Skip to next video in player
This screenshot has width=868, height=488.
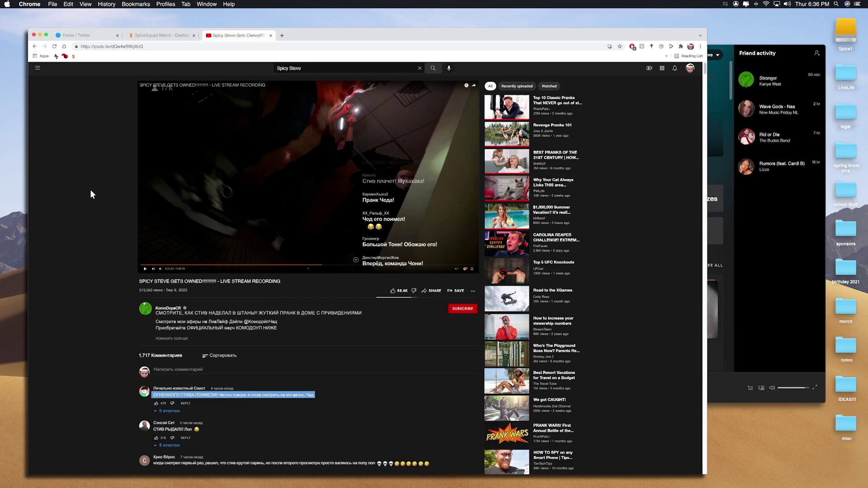point(153,269)
